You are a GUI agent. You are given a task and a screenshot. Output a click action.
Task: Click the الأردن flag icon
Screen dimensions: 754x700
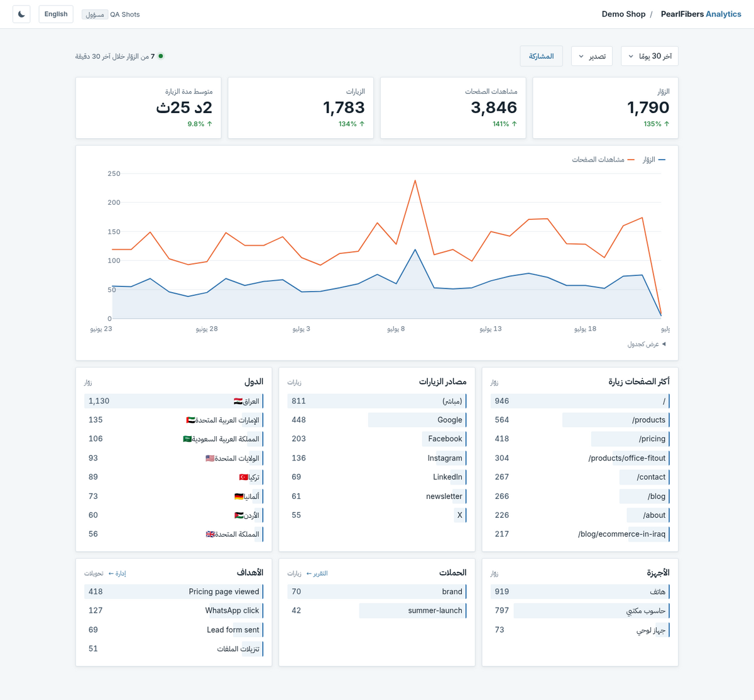(239, 515)
